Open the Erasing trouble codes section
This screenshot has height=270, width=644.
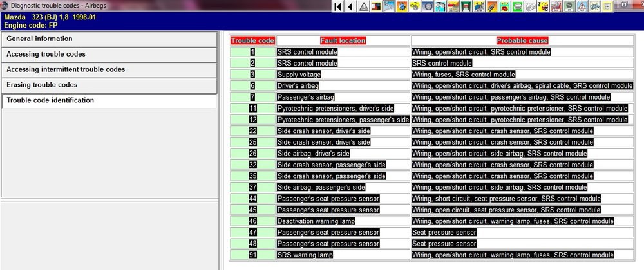[109, 85]
